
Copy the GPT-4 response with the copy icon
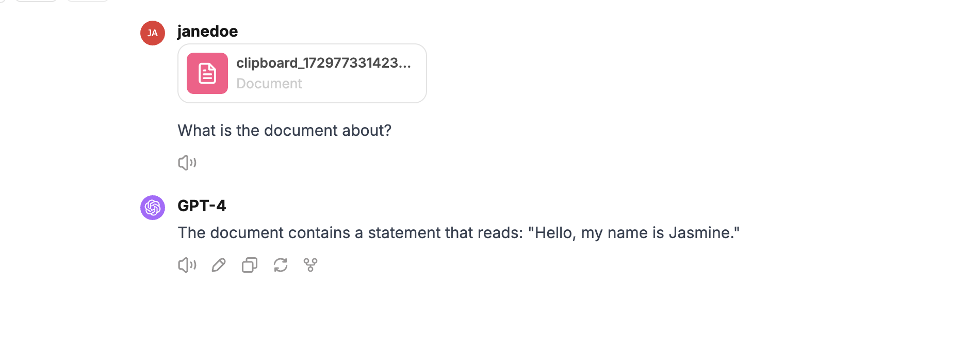click(250, 265)
